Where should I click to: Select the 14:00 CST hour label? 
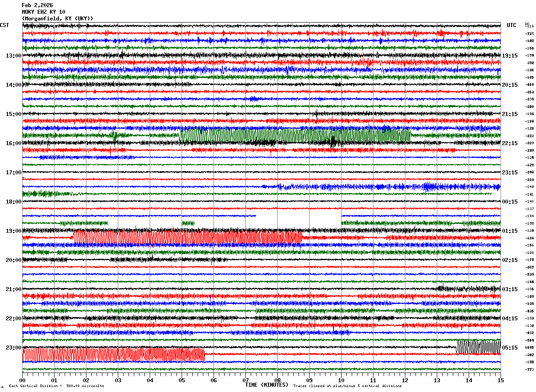[14, 85]
